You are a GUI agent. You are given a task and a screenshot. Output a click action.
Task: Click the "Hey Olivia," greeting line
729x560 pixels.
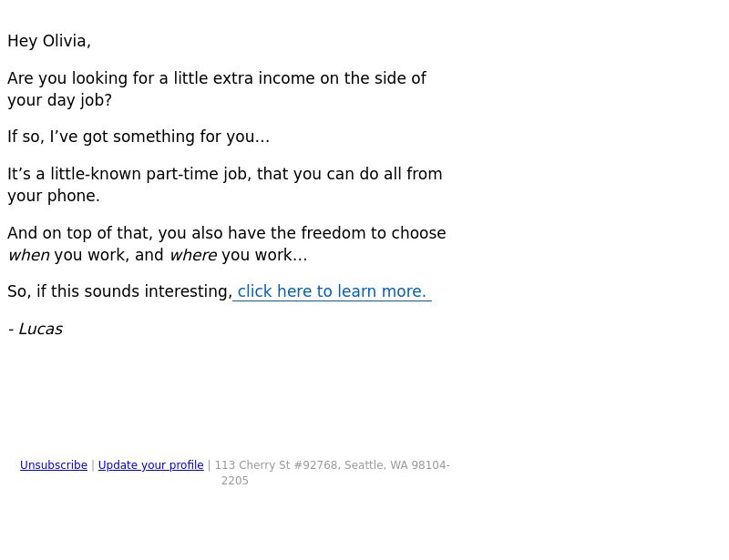(x=49, y=41)
